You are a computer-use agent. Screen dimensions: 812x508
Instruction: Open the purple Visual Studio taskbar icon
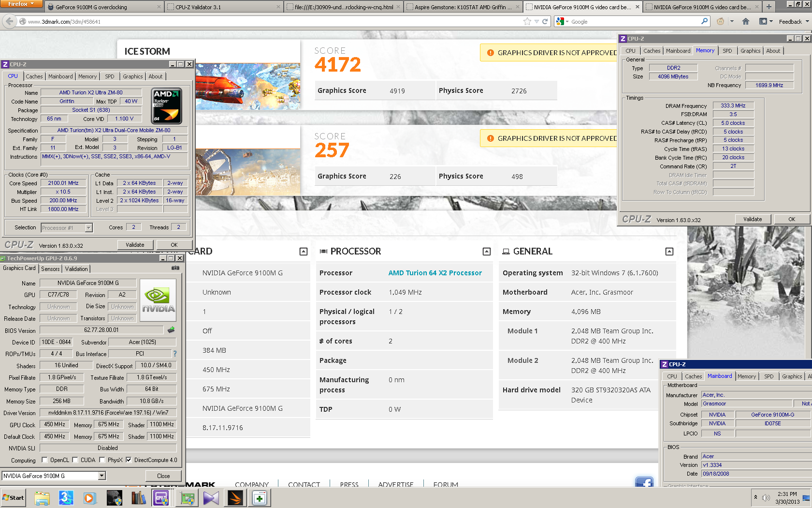pyautogui.click(x=211, y=498)
